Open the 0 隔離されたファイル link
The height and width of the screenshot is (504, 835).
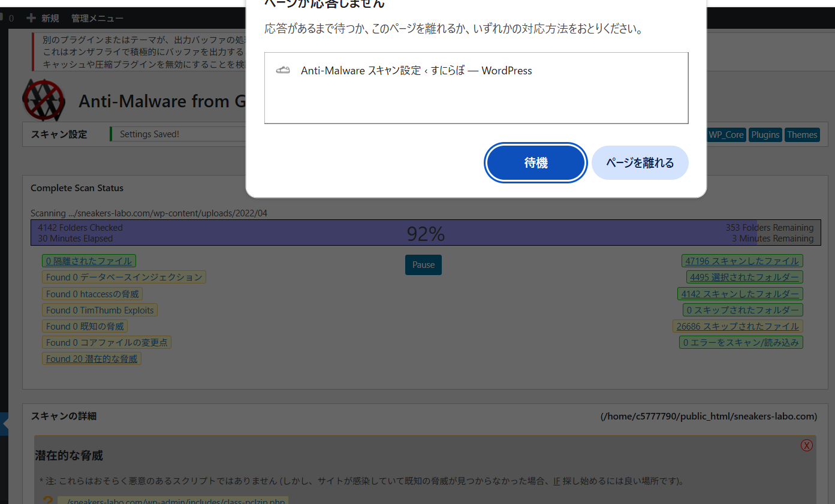click(x=89, y=261)
